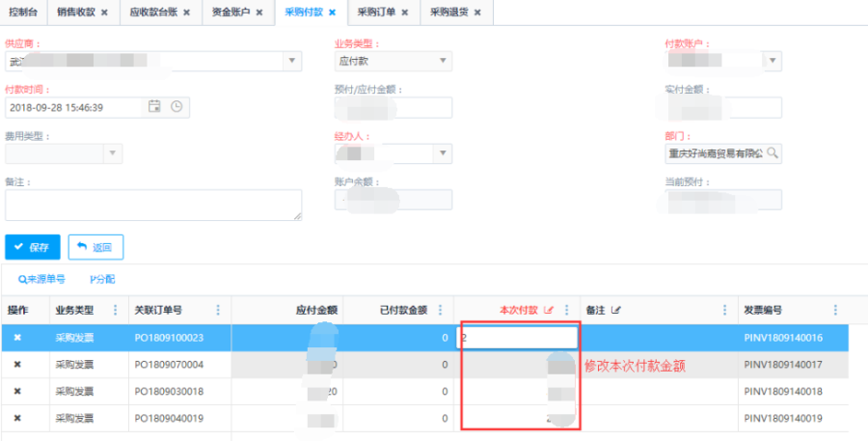Open the column menu for 关联订单号

[218, 311]
